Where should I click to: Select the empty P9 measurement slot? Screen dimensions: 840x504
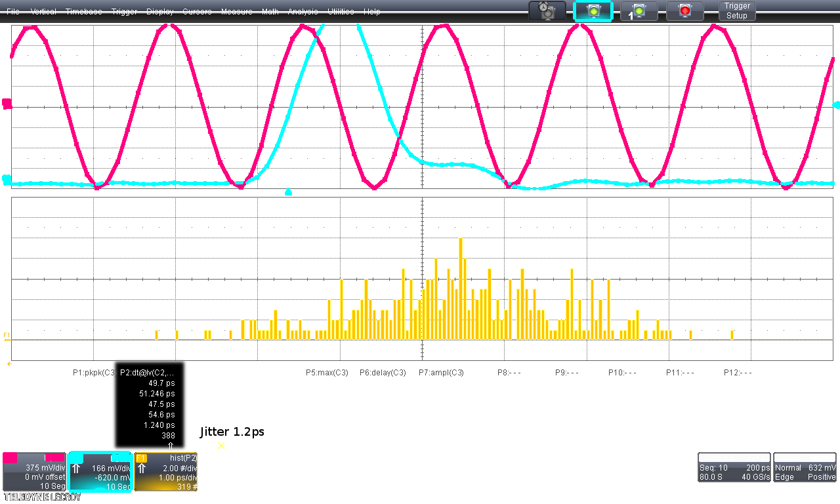coord(566,373)
